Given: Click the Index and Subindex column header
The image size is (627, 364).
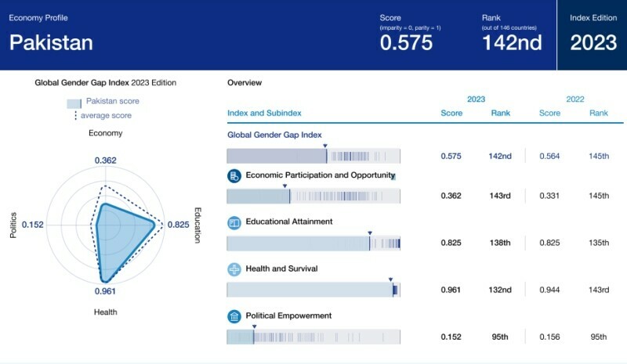Looking at the screenshot, I should [x=264, y=113].
